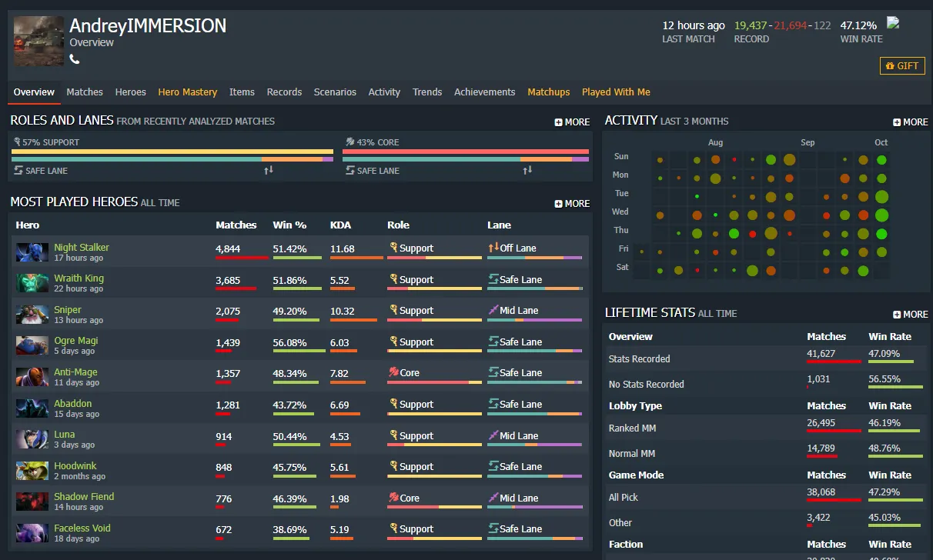Click the Support role icon for Night Stalker
The image size is (933, 560).
[x=393, y=248]
